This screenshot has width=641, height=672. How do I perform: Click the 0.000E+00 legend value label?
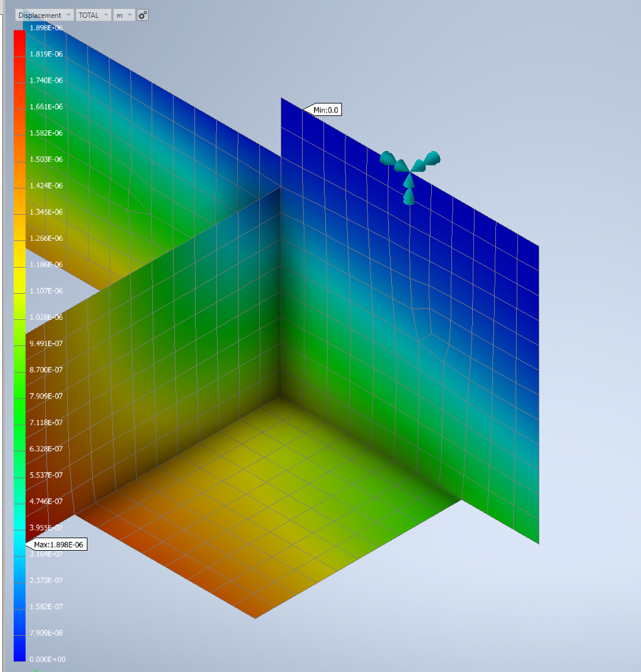[x=49, y=659]
